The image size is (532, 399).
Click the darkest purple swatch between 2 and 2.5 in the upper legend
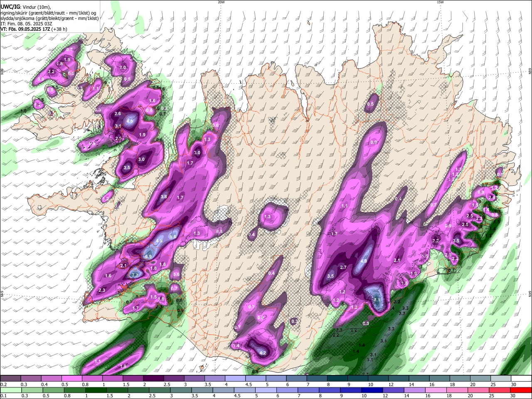(153, 378)
